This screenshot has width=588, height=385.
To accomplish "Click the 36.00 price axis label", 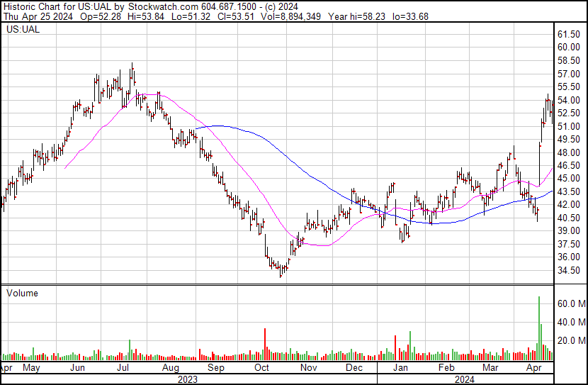I will [570, 257].
